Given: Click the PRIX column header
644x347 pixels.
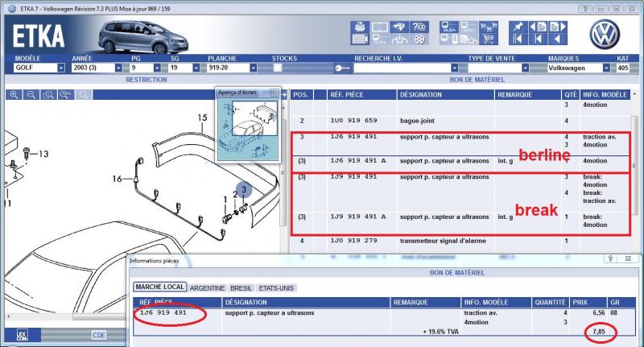Looking at the screenshot, I should [x=588, y=302].
